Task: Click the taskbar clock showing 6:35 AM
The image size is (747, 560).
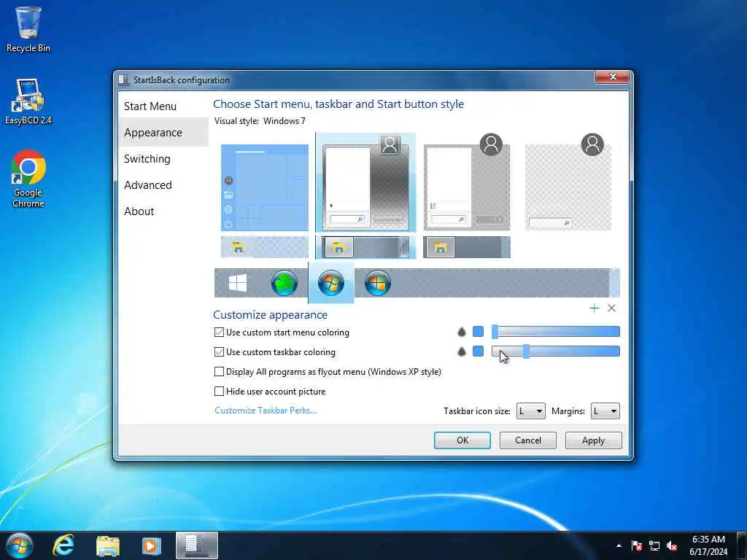Action: point(708,545)
